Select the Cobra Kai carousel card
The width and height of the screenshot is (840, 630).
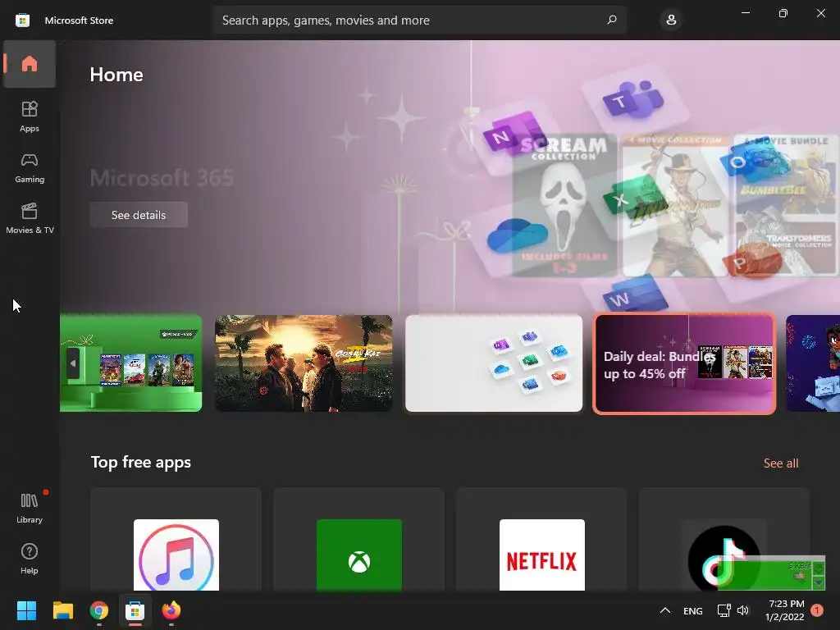click(304, 363)
